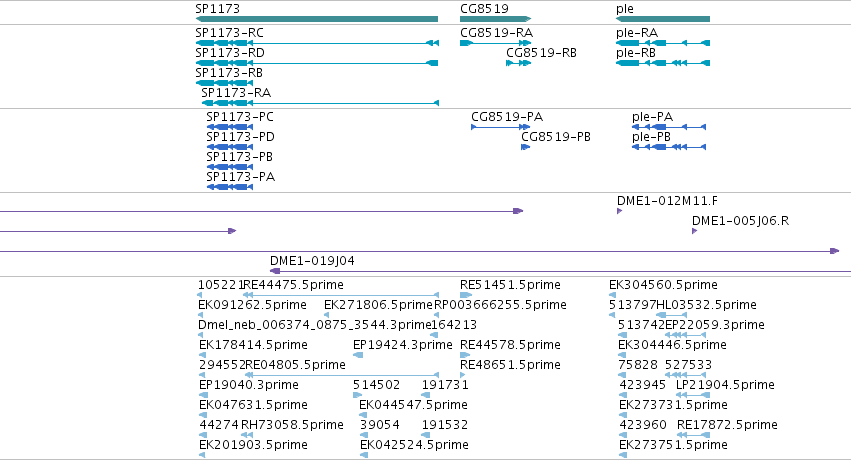Click the teal SP1173 gene bar
Image resolution: width=851 pixels, height=460 pixels.
pos(317,19)
